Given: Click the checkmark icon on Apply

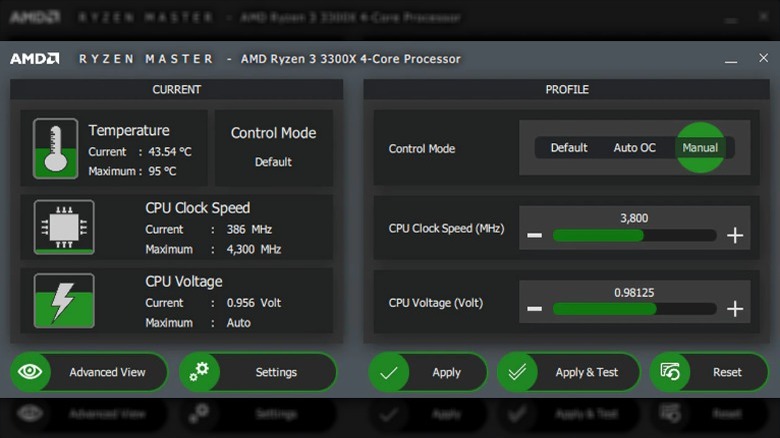Looking at the screenshot, I should point(389,372).
